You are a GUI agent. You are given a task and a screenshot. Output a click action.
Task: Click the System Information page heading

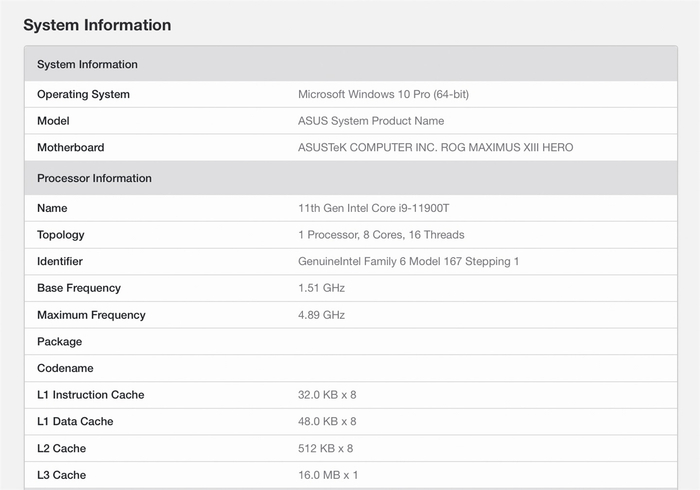coord(97,25)
